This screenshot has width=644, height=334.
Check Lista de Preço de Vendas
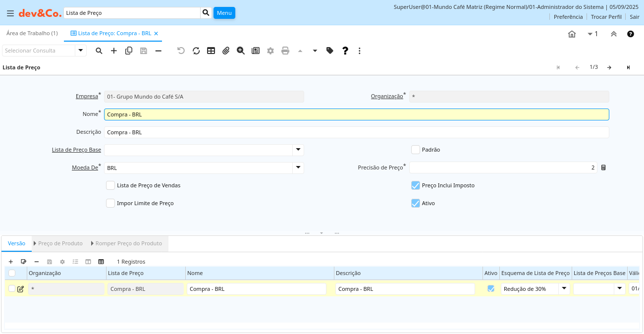point(110,185)
